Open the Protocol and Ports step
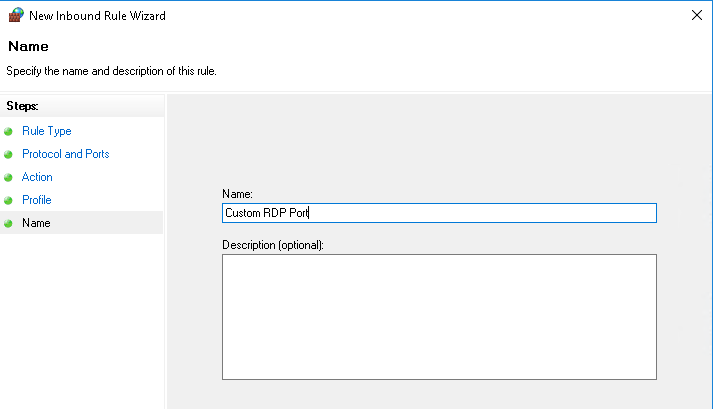Image resolution: width=713 pixels, height=409 pixels. (65, 154)
